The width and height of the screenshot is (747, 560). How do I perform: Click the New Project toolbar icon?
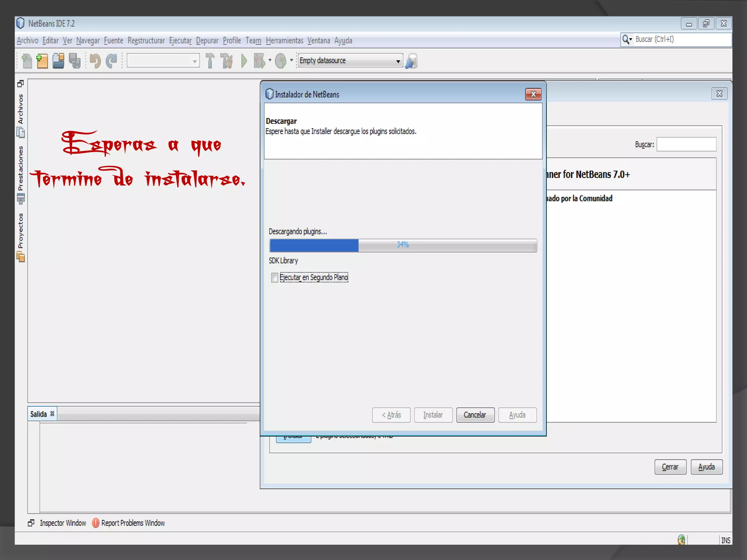tap(42, 61)
